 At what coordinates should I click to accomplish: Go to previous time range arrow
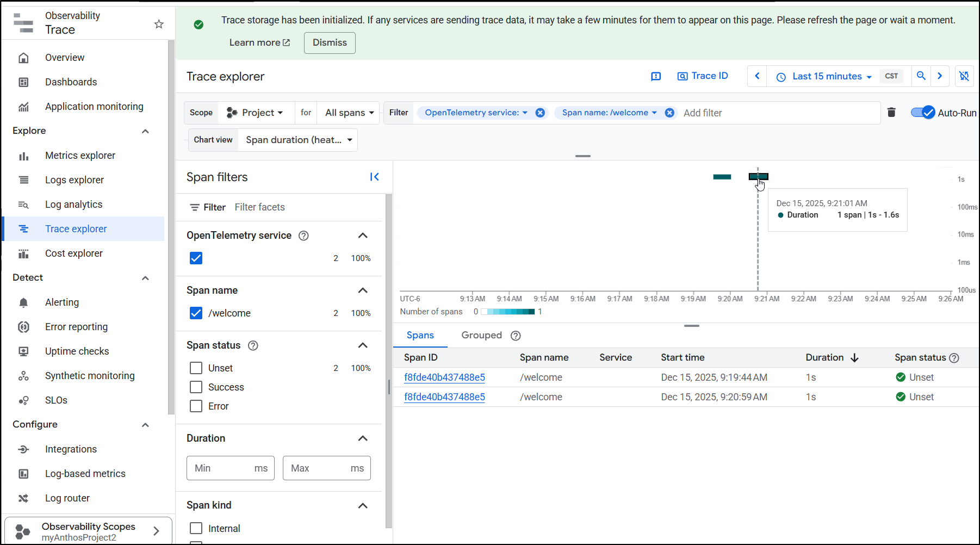coord(757,76)
